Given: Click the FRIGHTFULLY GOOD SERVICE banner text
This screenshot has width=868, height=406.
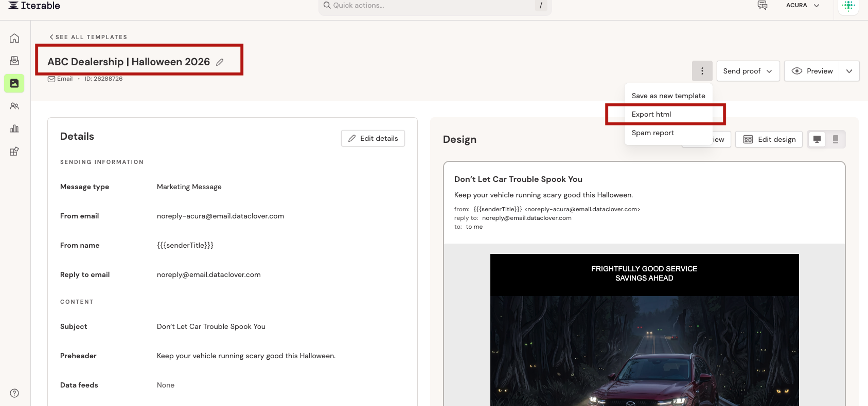Looking at the screenshot, I should pyautogui.click(x=644, y=273).
